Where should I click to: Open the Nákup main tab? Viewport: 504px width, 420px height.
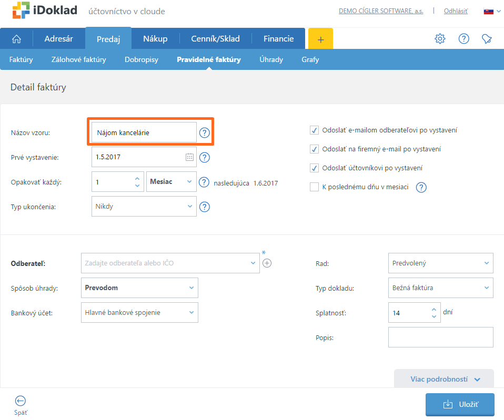(155, 38)
